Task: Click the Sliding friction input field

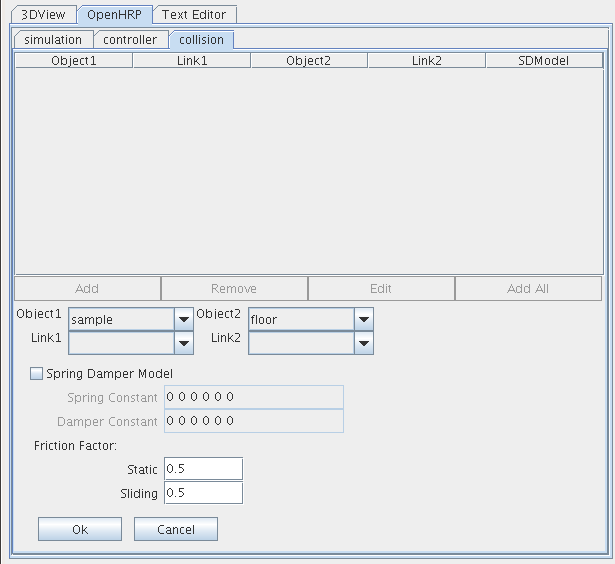Action: (204, 493)
